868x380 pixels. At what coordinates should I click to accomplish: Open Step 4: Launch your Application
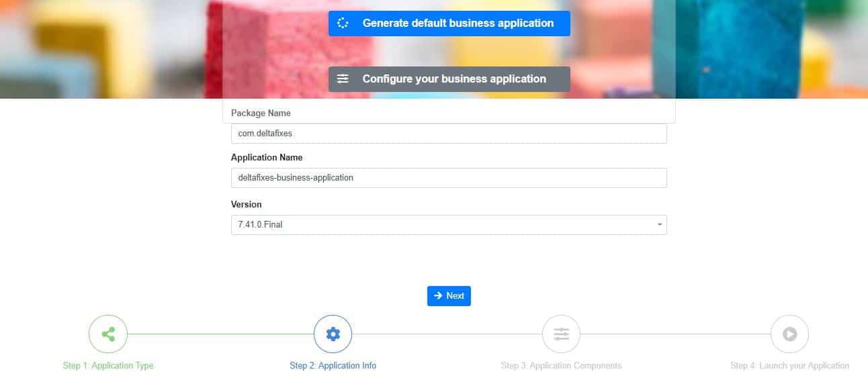pos(789,366)
